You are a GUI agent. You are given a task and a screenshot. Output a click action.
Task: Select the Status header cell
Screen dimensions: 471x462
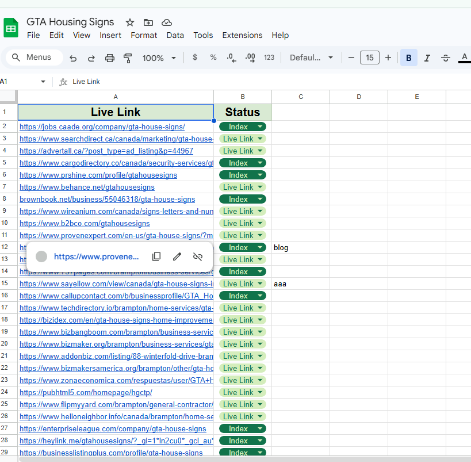243,112
